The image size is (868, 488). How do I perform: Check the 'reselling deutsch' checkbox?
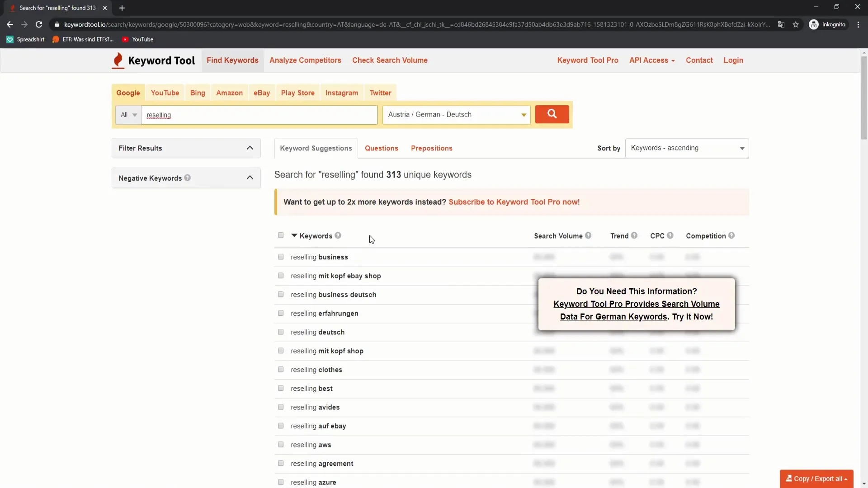point(281,332)
